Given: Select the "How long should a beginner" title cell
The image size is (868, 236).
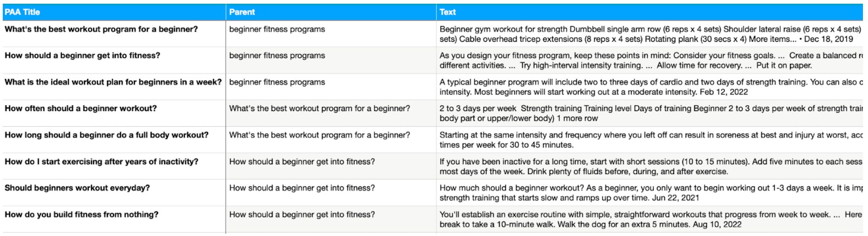Looking at the screenshot, I should [x=107, y=135].
